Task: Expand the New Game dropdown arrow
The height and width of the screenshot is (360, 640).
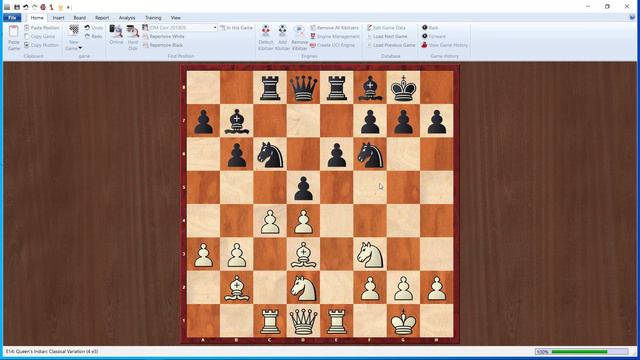Action: [80, 48]
